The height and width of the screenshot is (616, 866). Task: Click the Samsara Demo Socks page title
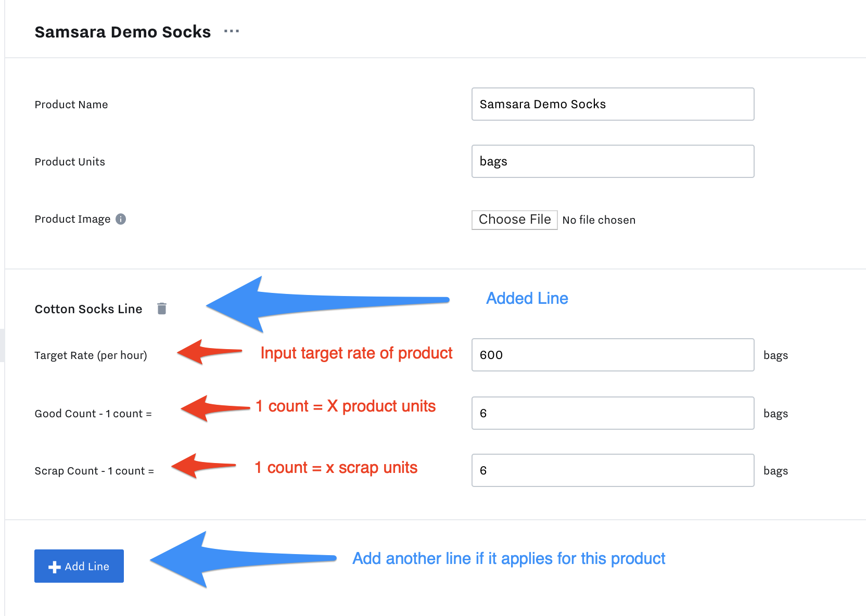123,32
